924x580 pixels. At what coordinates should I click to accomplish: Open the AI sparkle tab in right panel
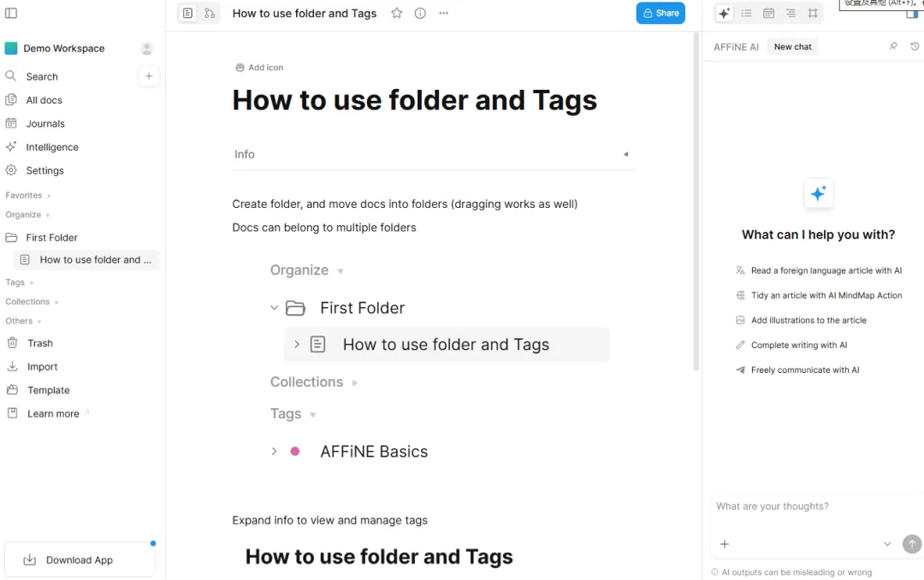(x=725, y=13)
